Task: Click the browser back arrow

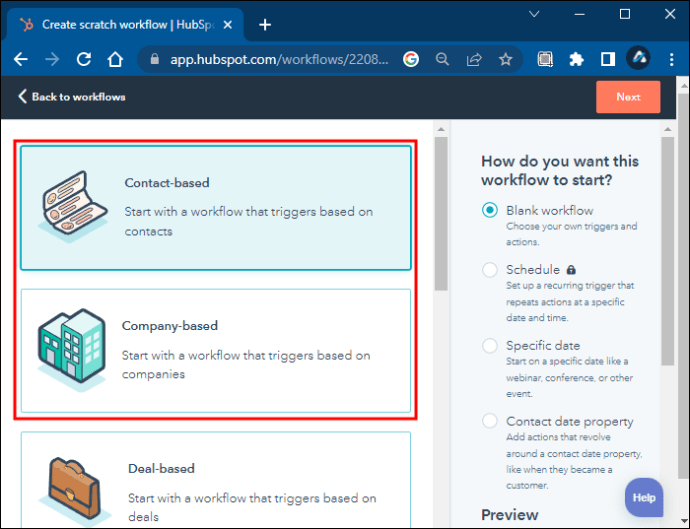Action: pos(21,59)
